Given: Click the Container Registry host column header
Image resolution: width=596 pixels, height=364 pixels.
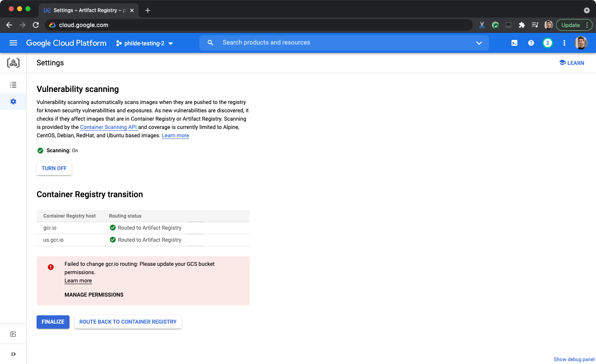Looking at the screenshot, I should 70,216.
